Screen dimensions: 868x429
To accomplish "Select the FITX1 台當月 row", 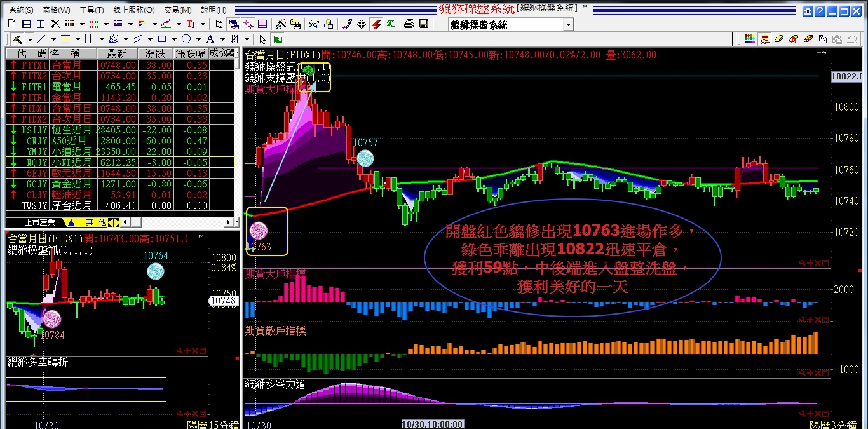I will tap(120, 65).
